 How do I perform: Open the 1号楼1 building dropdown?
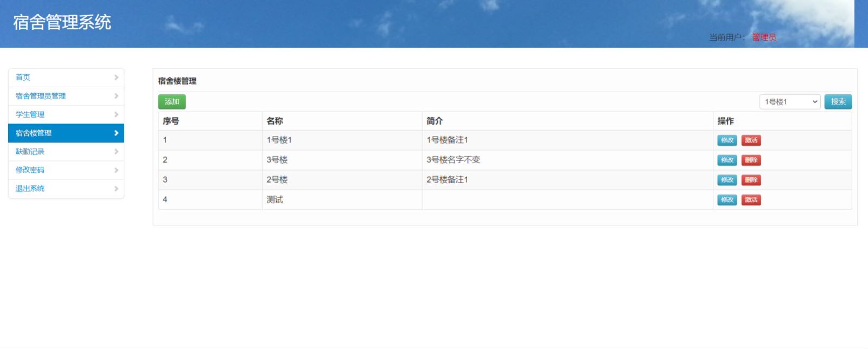pyautogui.click(x=790, y=102)
